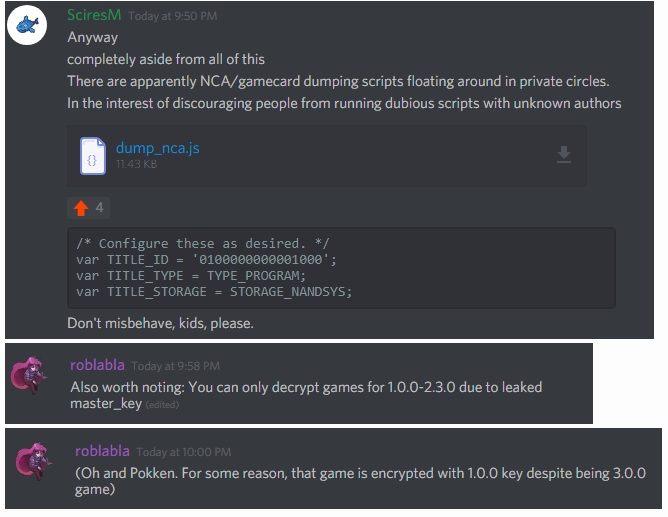Click the '(Oh and Pokken' message text

click(360, 481)
